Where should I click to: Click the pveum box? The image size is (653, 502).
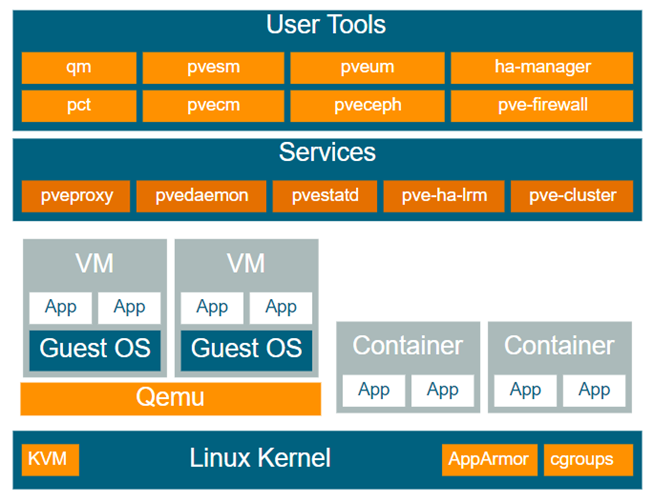pos(367,67)
